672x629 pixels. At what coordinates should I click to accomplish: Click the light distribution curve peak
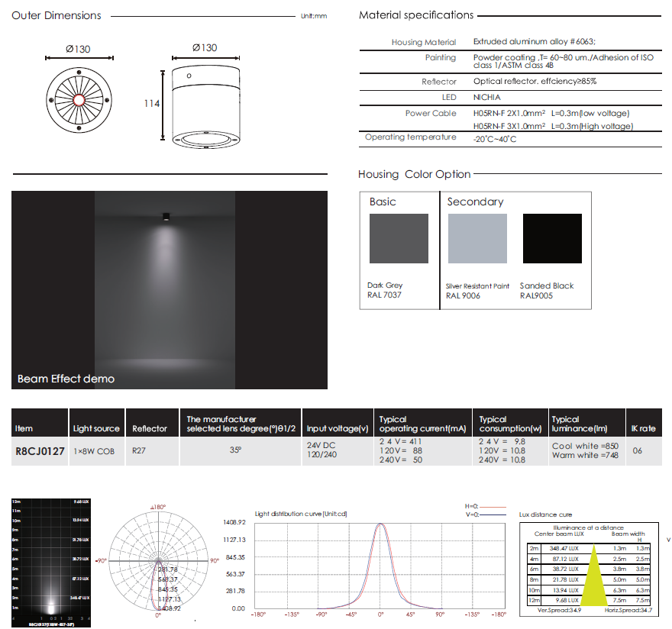380,525
